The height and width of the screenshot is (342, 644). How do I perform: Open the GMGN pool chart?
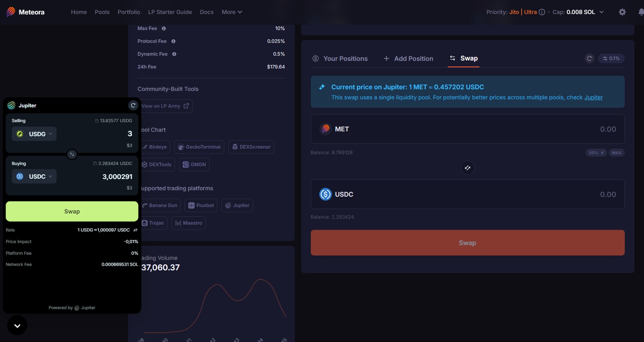194,165
